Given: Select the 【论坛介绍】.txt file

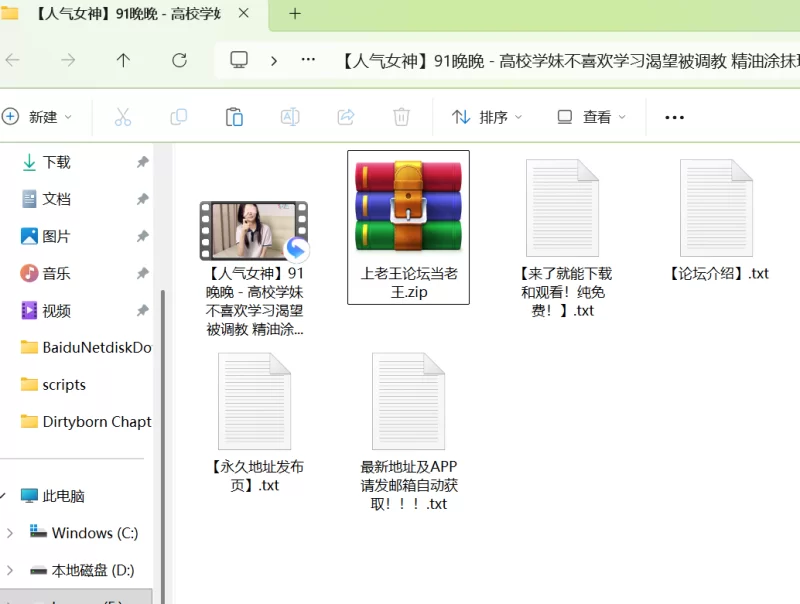Looking at the screenshot, I should [717, 220].
